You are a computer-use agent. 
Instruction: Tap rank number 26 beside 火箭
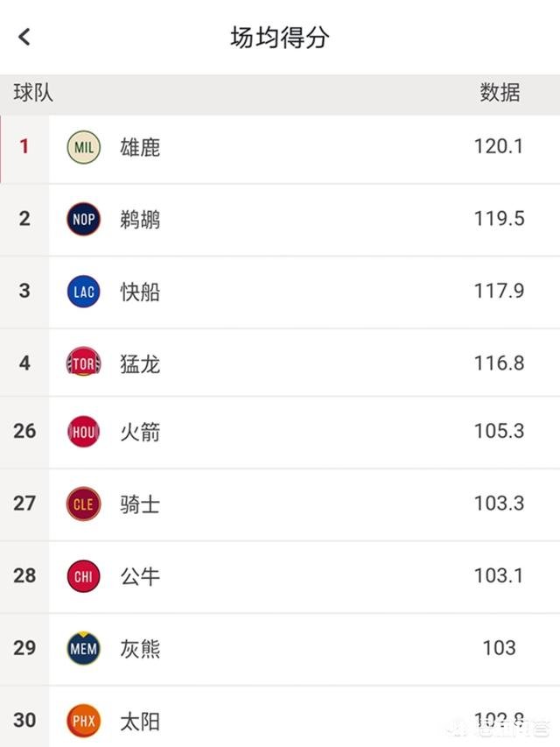pyautogui.click(x=24, y=431)
